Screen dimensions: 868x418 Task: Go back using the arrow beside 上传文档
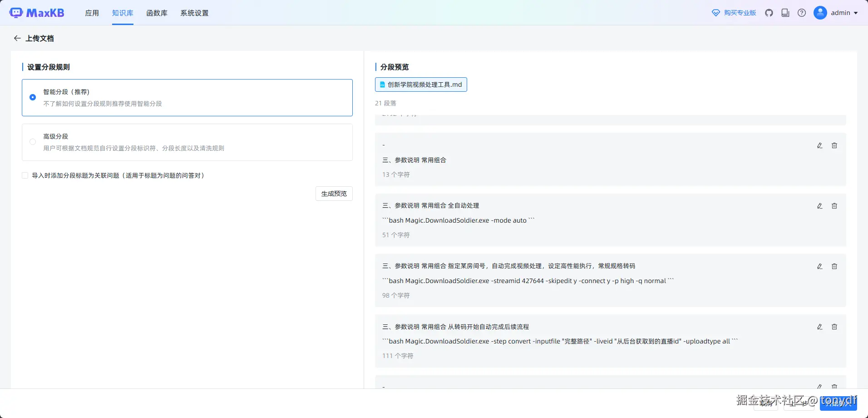[x=17, y=38]
